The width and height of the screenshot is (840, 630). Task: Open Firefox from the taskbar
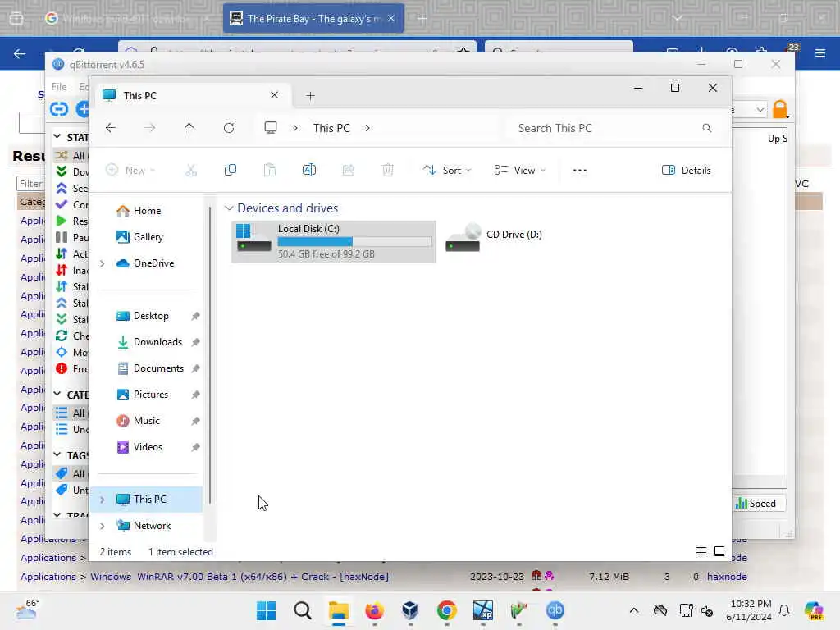coord(374,610)
